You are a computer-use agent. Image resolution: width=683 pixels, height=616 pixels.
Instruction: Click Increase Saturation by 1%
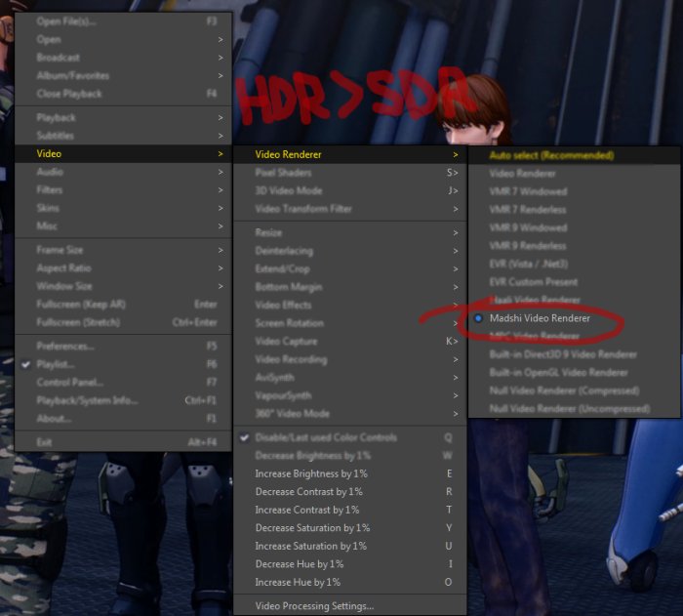click(x=350, y=546)
